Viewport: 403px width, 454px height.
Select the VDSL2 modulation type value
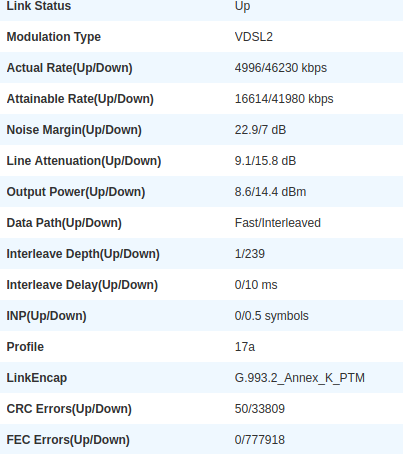coord(254,37)
